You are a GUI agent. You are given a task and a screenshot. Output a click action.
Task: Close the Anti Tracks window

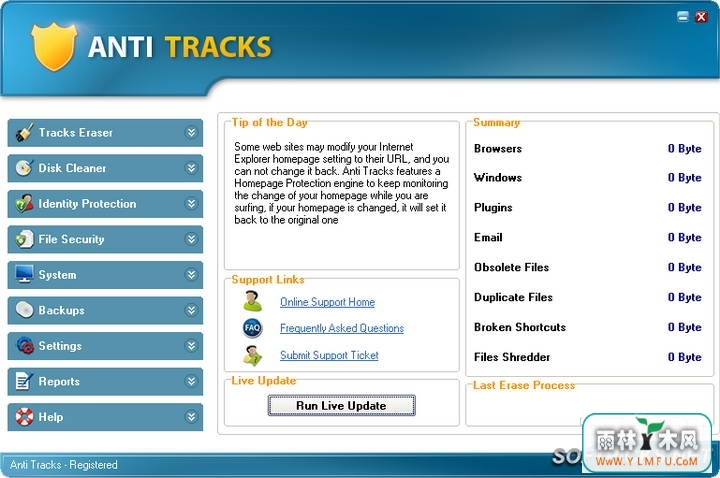(x=701, y=17)
